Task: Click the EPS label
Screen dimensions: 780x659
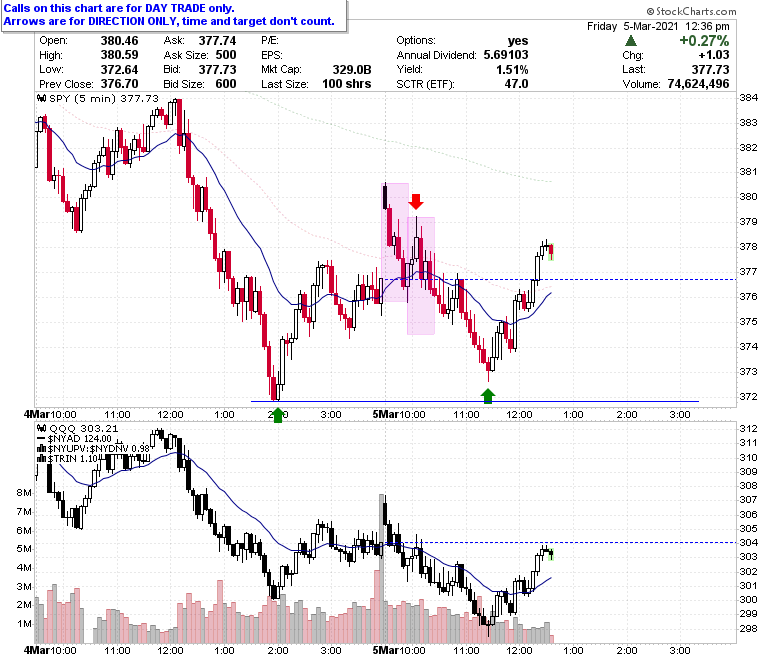Action: [x=272, y=55]
